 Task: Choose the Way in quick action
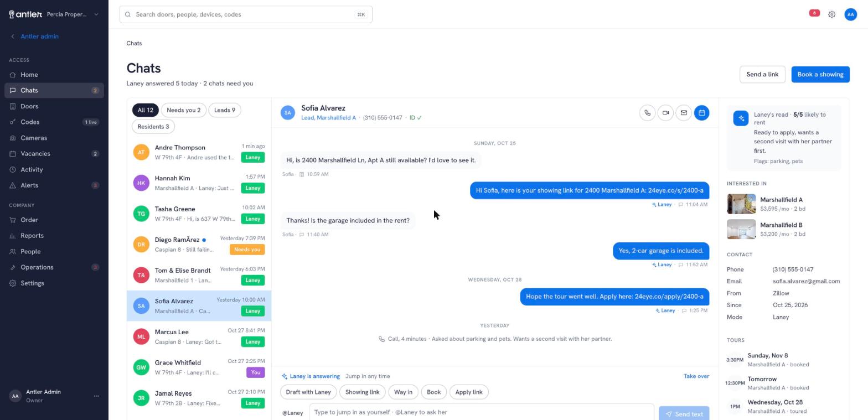(403, 392)
